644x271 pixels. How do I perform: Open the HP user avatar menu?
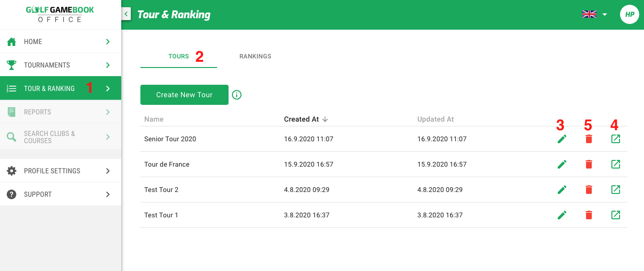point(630,14)
